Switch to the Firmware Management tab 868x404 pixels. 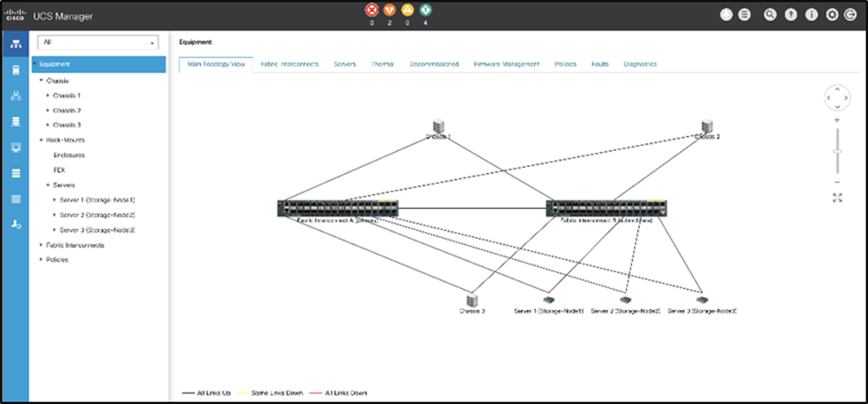(x=506, y=64)
